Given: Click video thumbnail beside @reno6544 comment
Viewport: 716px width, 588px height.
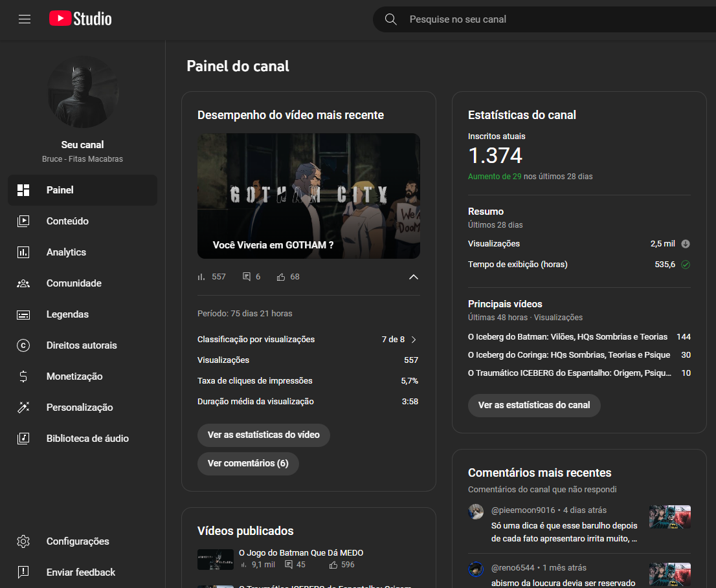Looking at the screenshot, I should click(x=670, y=574).
